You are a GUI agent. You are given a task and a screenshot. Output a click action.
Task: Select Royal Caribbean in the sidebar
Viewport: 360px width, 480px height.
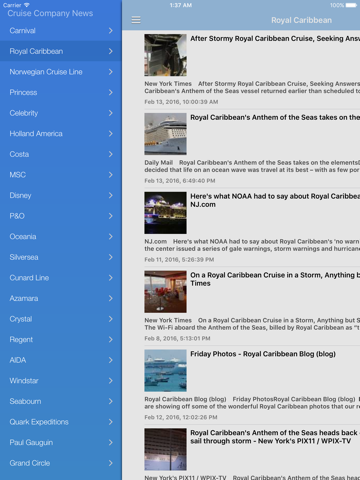click(61, 51)
